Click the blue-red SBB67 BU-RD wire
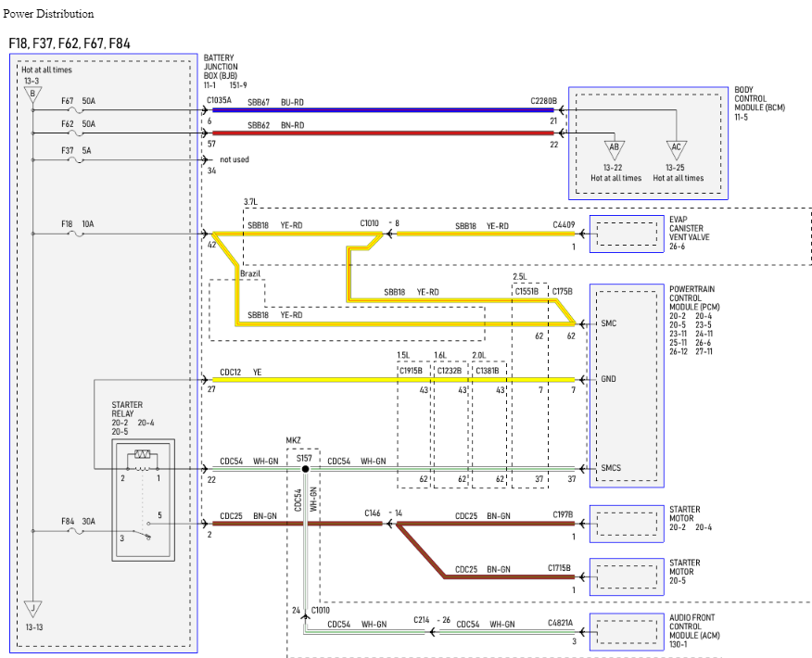The image size is (812, 658). 383,109
